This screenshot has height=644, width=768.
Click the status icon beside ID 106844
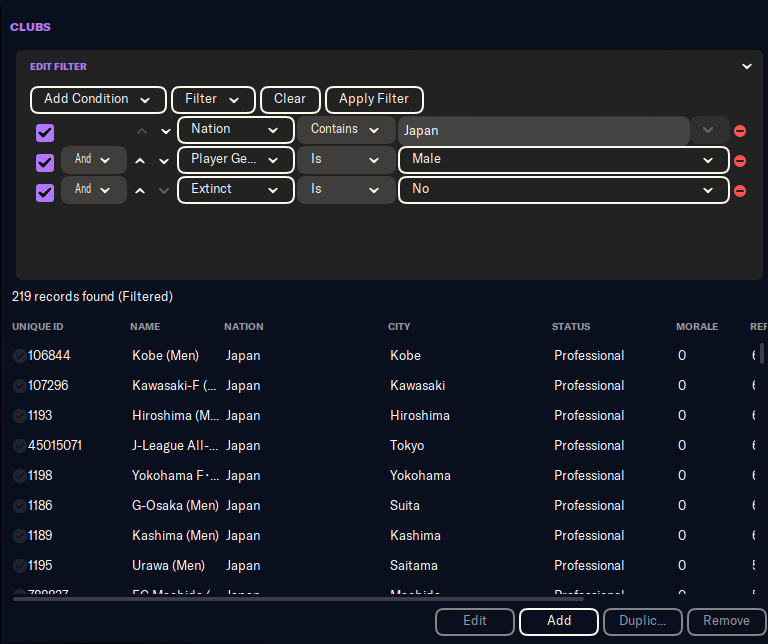19,356
